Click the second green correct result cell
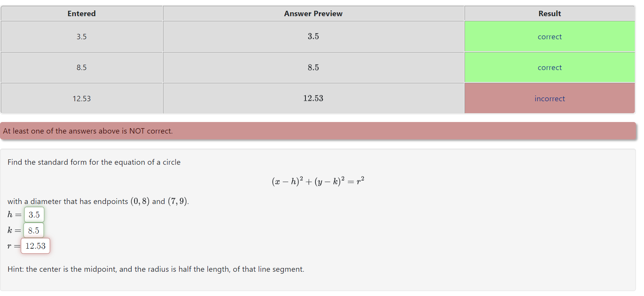 click(x=550, y=67)
